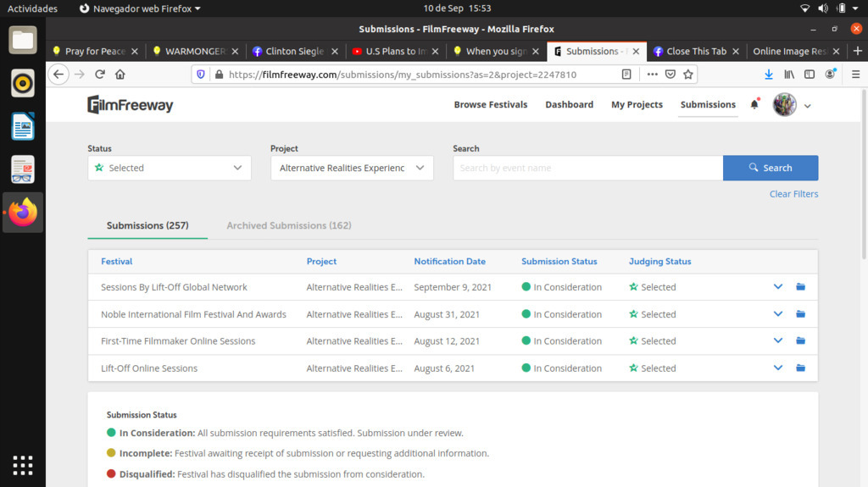The width and height of the screenshot is (868, 487).
Task: Switch to Archived Submissions tab
Action: tap(288, 225)
